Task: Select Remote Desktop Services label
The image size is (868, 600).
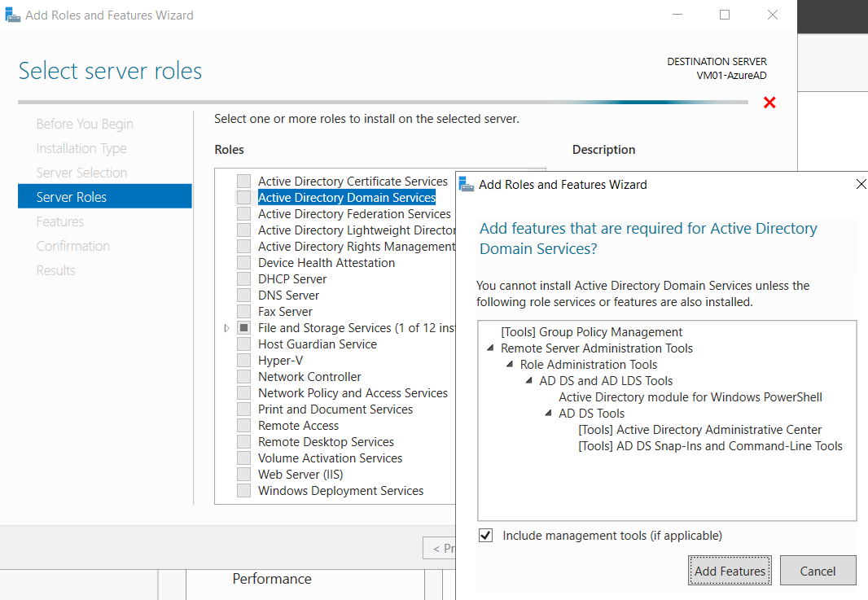Action: click(x=326, y=442)
